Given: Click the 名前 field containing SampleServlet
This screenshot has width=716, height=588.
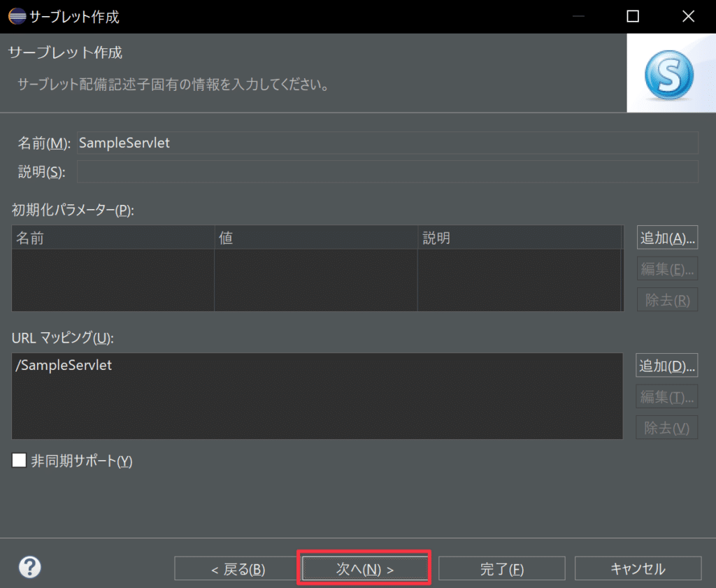Looking at the screenshot, I should point(387,143).
